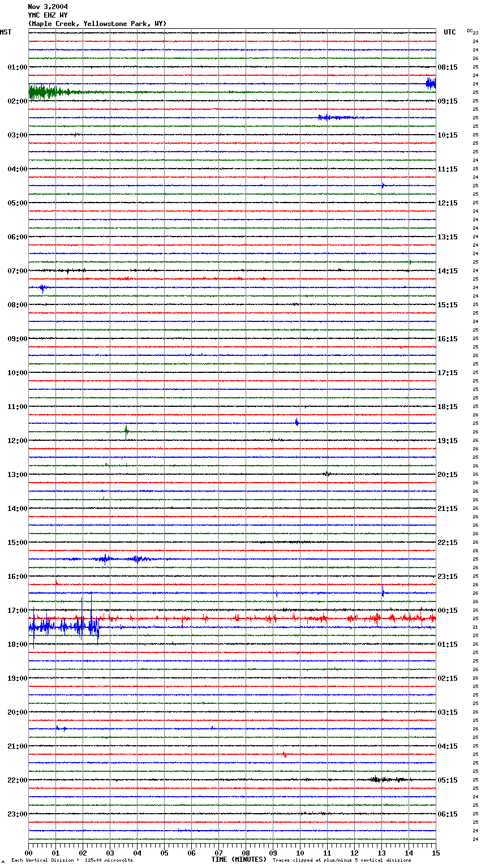
Task: Click the 06:15 UTC time label
Action: pos(448,814)
